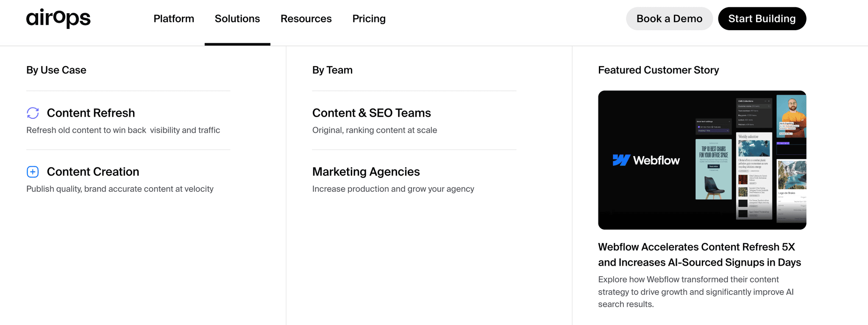Expand the Resources navigation menu

click(306, 19)
